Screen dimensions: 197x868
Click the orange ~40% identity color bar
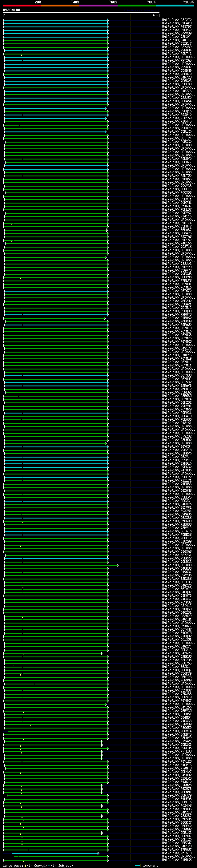pyautogui.click(x=60, y=6)
